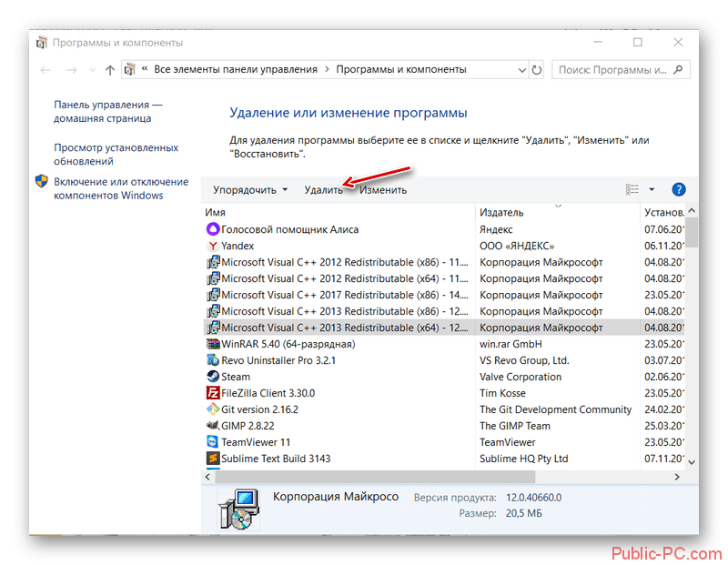
Task: Click the window title bar program icon
Action: point(42,43)
